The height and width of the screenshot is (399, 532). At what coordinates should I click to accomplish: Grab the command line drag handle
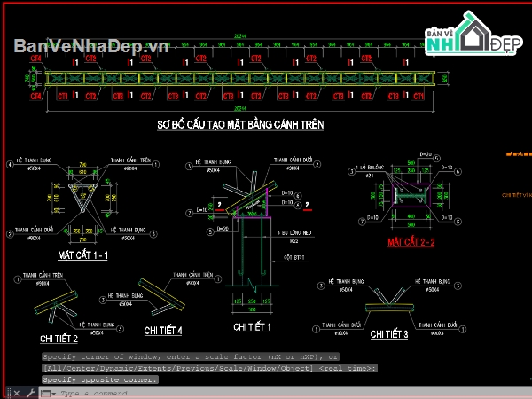(9, 393)
